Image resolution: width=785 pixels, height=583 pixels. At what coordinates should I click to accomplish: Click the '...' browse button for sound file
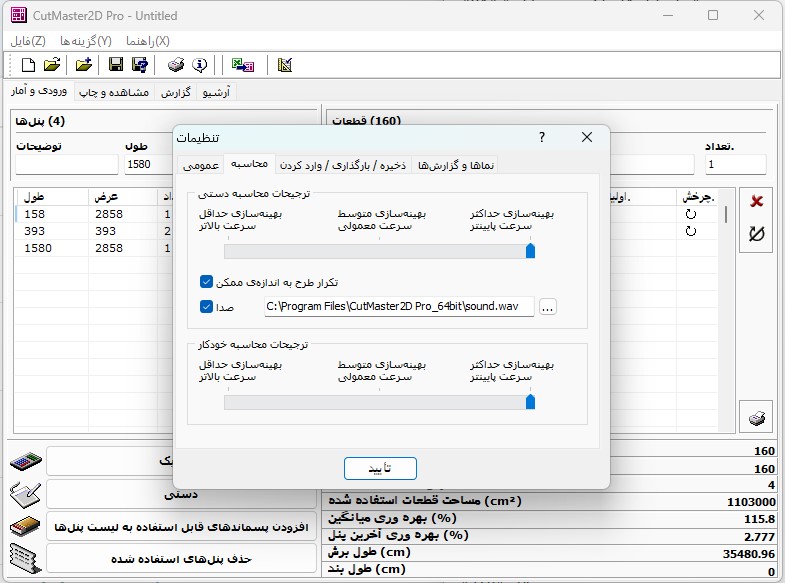[547, 308]
